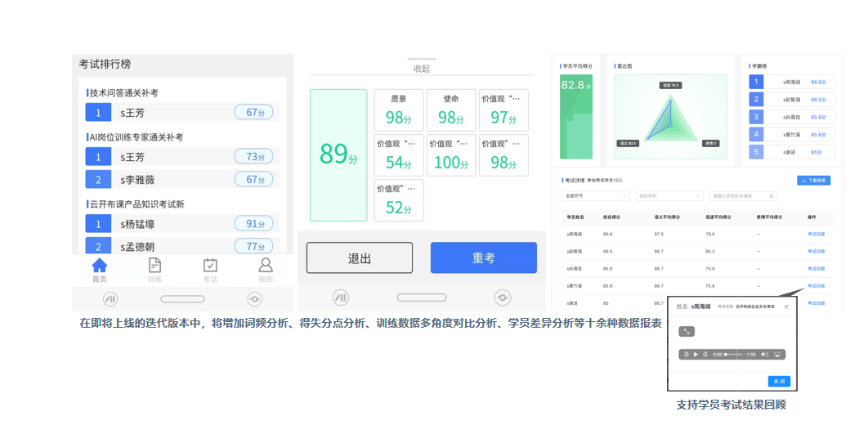Open the 价值观 100分 score card
Image resolution: width=868 pixels, height=443 pixels.
point(451,155)
